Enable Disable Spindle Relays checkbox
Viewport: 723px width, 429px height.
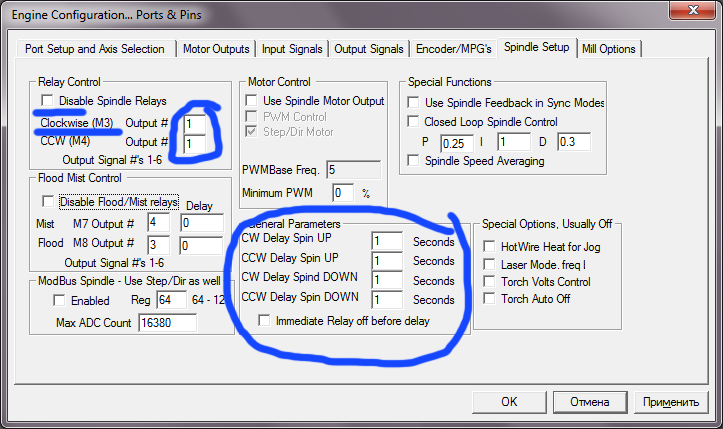(x=47, y=101)
